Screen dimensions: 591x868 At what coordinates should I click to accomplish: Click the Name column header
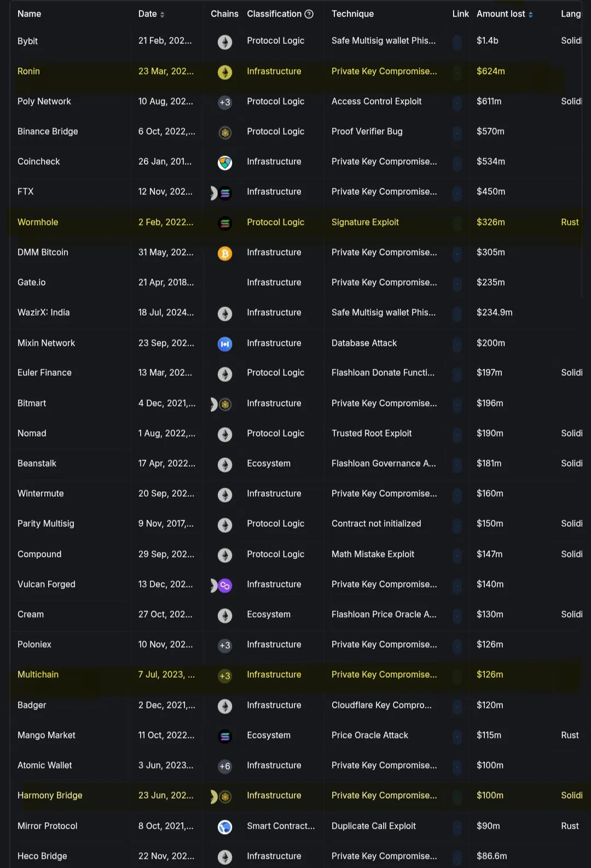tap(30, 14)
